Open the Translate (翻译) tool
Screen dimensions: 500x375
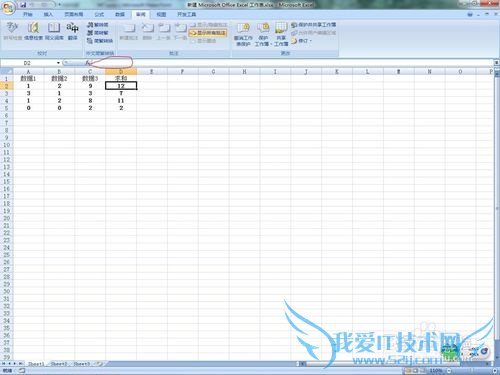pyautogui.click(x=72, y=31)
